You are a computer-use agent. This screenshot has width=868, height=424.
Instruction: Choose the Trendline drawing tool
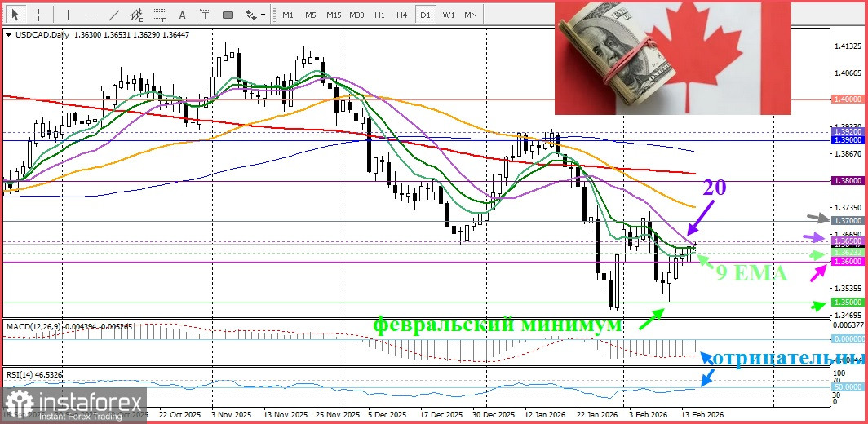coord(114,15)
